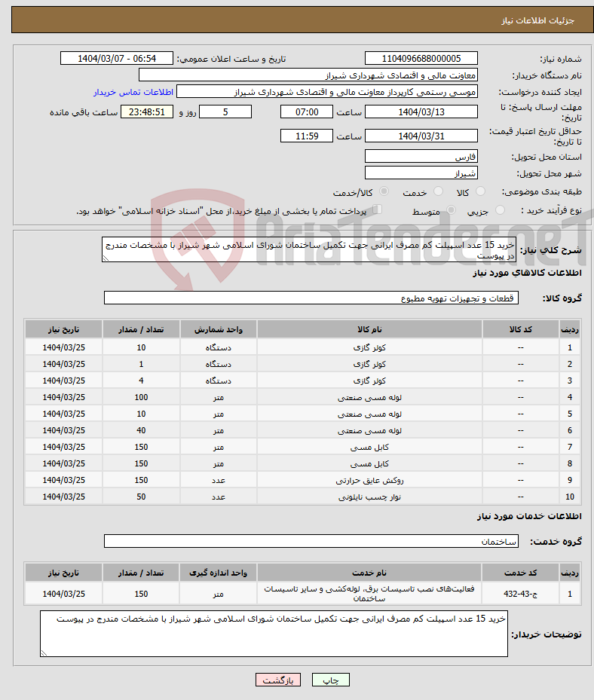Click the اطلاعات کالاهای مورد نیاز section title
The image size is (594, 700).
click(527, 273)
